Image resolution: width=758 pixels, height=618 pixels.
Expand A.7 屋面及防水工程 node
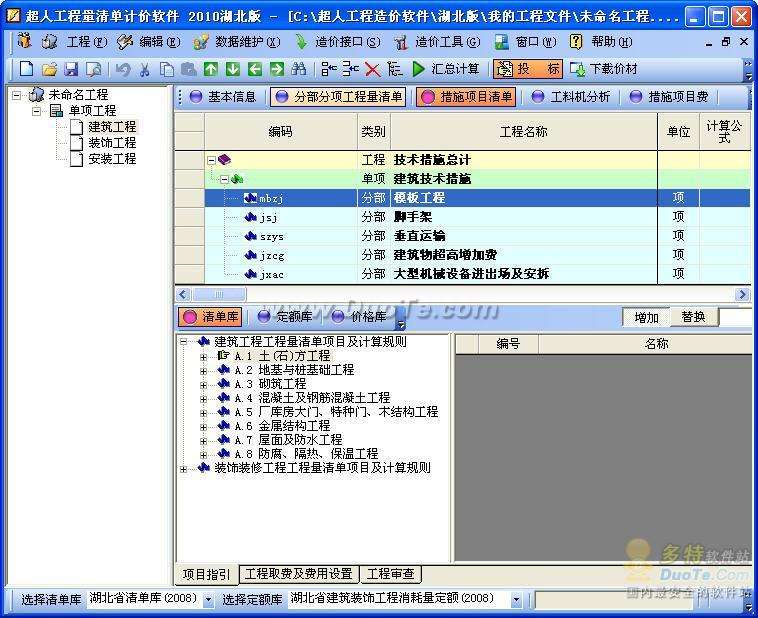(x=203, y=441)
